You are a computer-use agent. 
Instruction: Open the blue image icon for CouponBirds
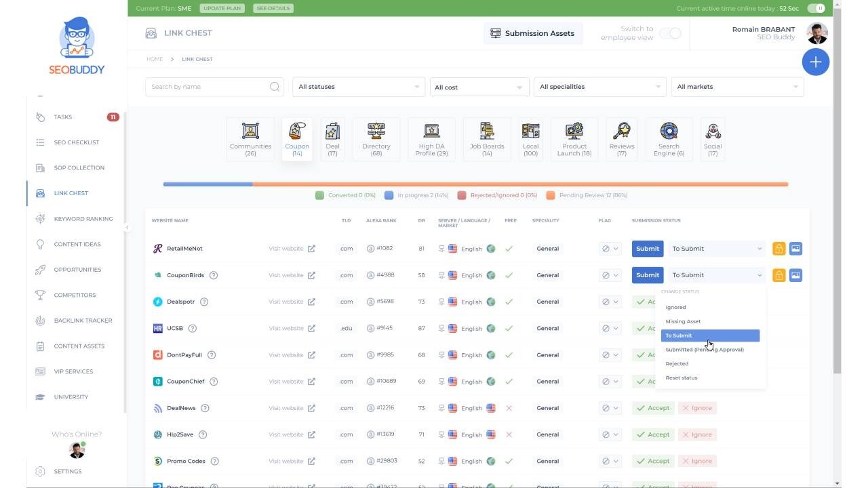795,275
